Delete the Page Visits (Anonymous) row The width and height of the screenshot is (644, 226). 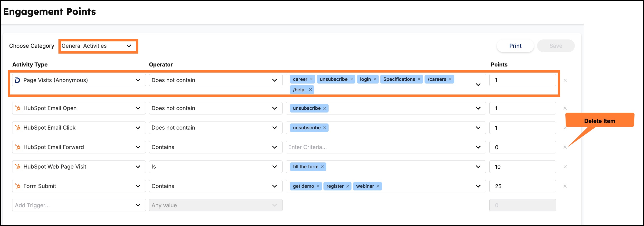(x=565, y=81)
